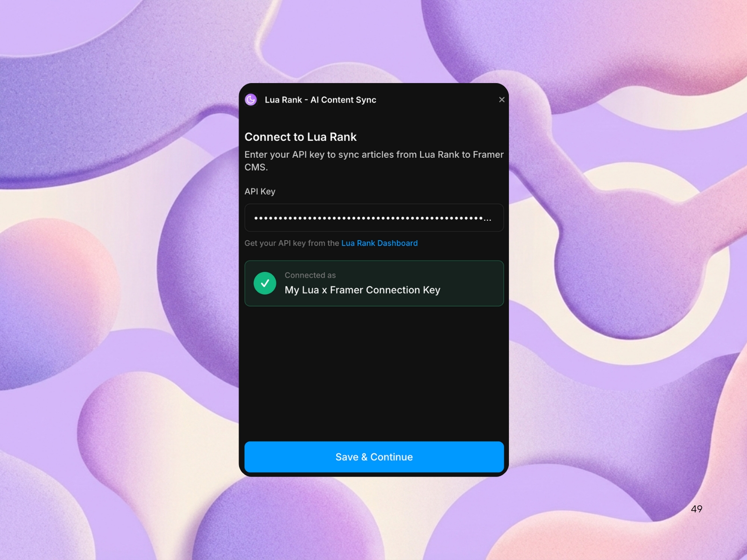
Task: Click the Get your API key helper text
Action: click(292, 243)
